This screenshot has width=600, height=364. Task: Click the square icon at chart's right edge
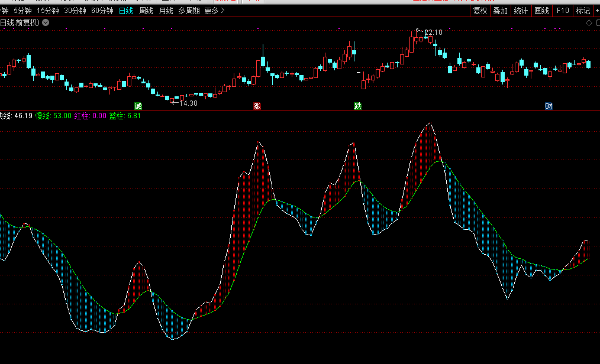tap(597, 23)
